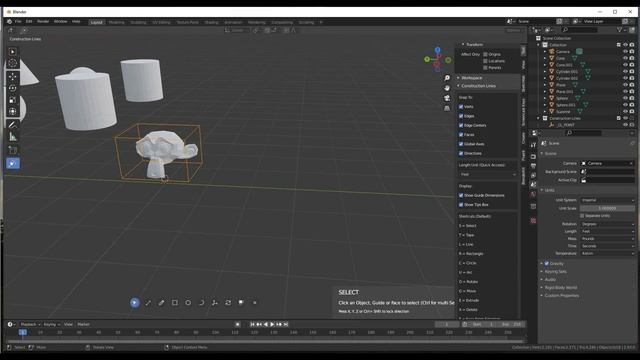This screenshot has width=640, height=360.
Task: Select the Transform tool in the left toolbar
Action: point(13,111)
